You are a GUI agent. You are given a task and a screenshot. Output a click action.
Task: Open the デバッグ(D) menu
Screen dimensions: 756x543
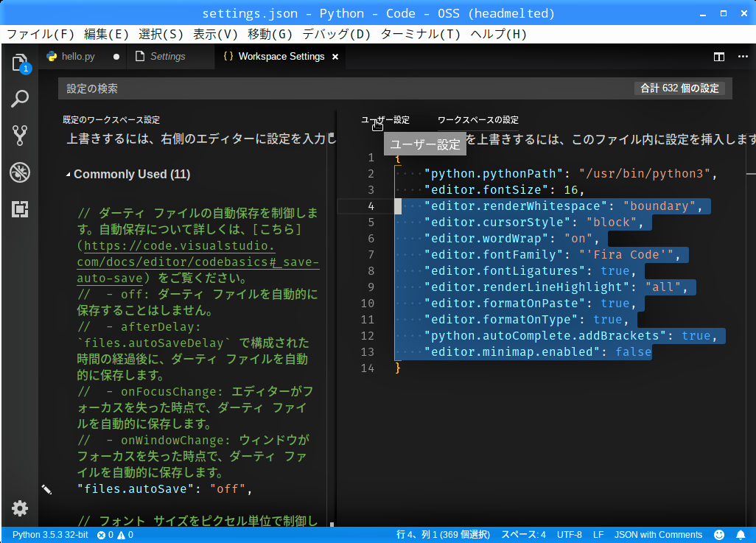pyautogui.click(x=337, y=34)
